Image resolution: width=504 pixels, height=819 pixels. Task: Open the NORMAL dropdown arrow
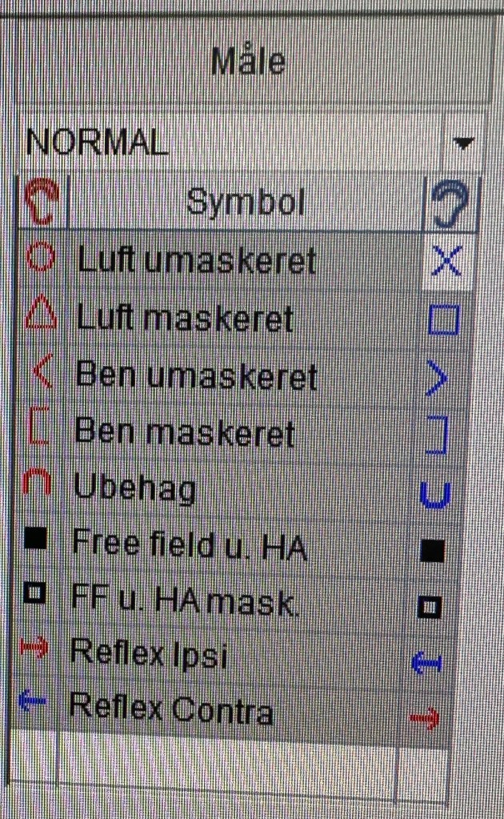click(463, 143)
